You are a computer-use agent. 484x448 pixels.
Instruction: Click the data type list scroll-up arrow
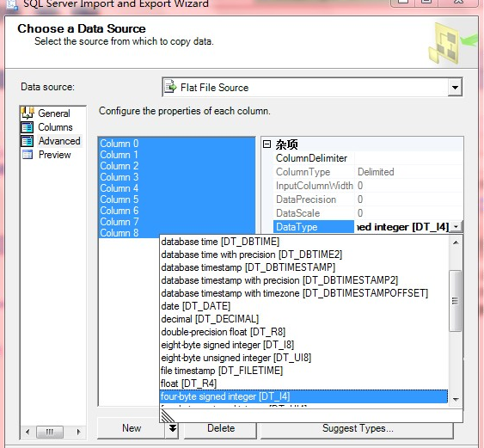456,242
